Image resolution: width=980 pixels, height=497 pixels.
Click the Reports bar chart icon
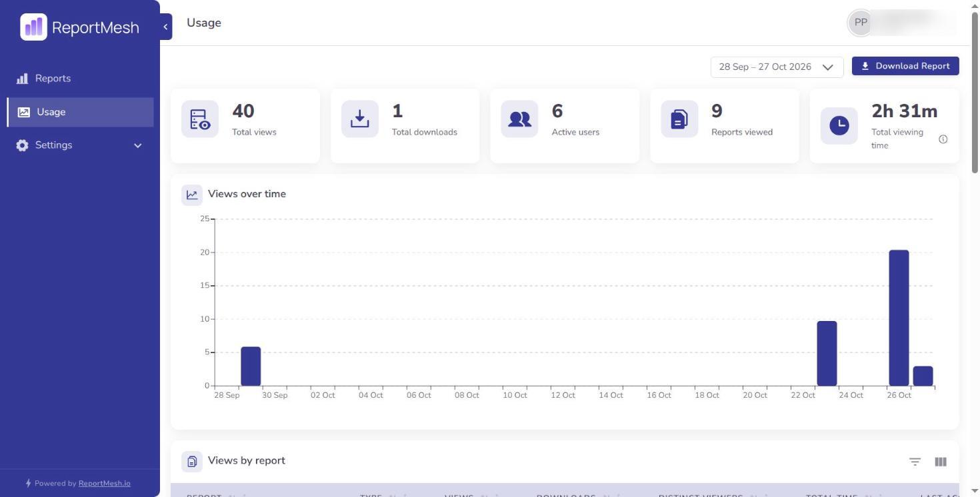22,79
